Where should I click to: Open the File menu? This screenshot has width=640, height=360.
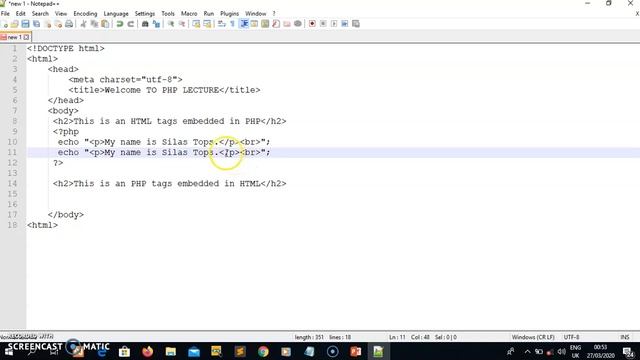click(x=5, y=13)
